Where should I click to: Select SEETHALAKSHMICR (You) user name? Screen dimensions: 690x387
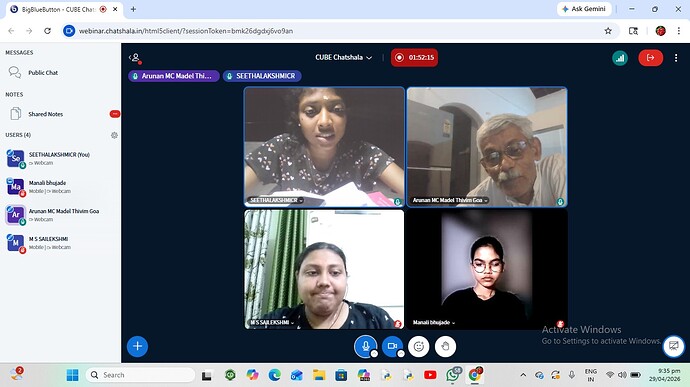[x=59, y=155]
